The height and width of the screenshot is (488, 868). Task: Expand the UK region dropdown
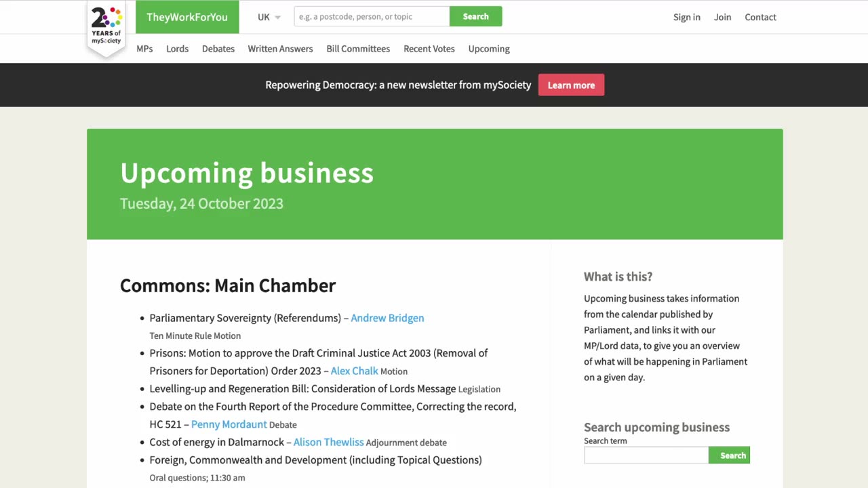tap(269, 17)
